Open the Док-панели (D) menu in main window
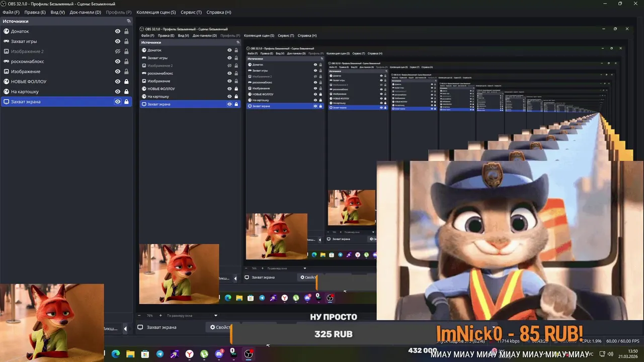This screenshot has width=644, height=362. click(x=85, y=12)
